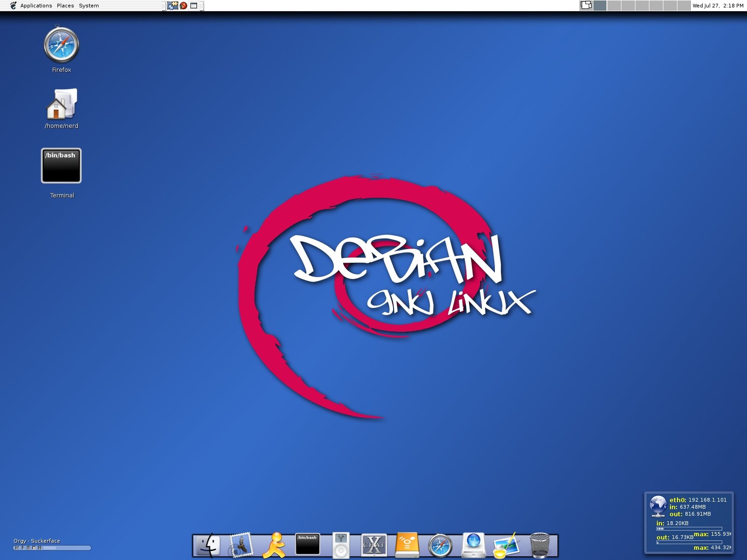Click the total in value 637.48MB
The width and height of the screenshot is (747, 560).
[x=693, y=507]
